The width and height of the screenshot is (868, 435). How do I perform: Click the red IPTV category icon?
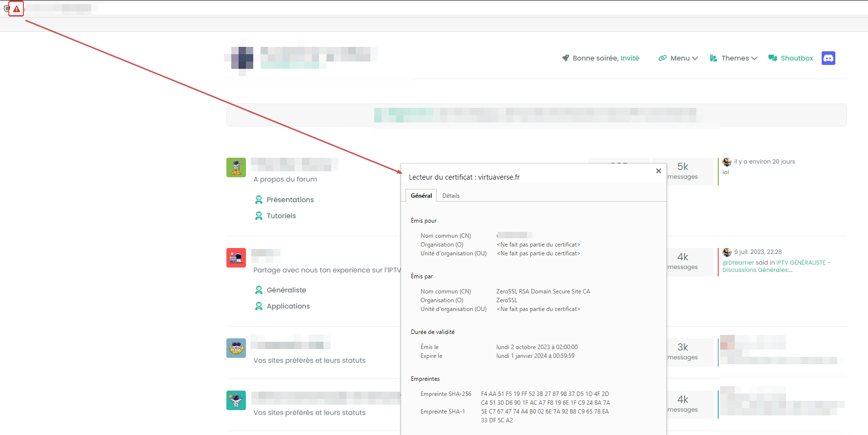(236, 258)
